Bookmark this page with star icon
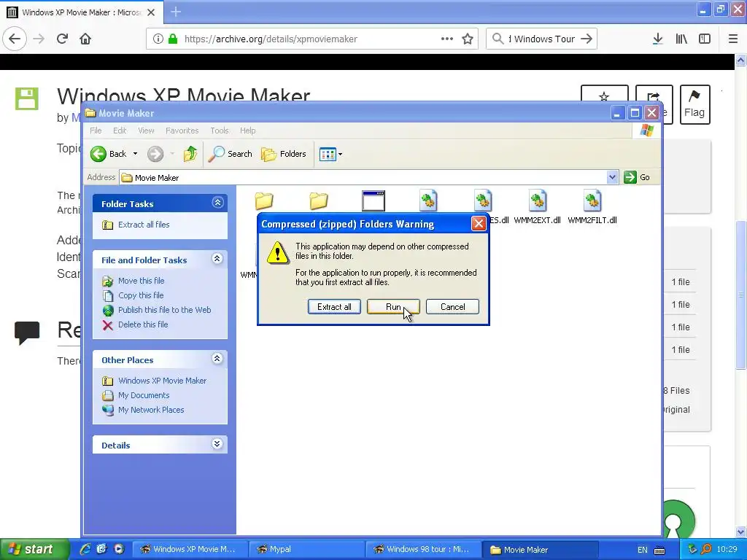Viewport: 747px width, 560px height. click(x=468, y=39)
